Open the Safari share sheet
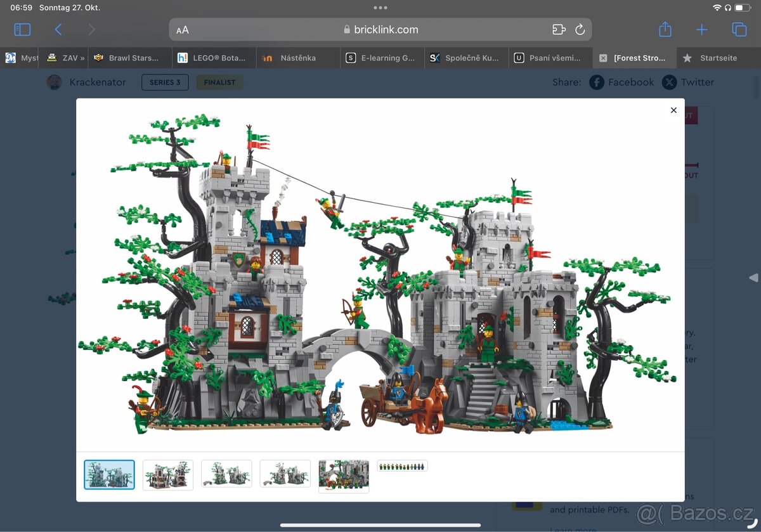Screen dimensions: 761x532 click(x=665, y=29)
